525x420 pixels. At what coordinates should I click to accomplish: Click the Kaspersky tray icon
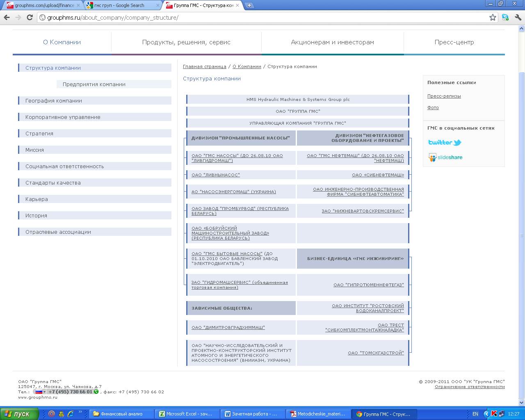pyautogui.click(x=494, y=414)
